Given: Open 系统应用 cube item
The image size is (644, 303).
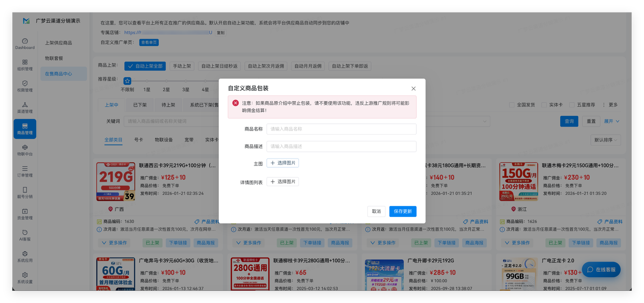Looking at the screenshot, I should click(25, 257).
